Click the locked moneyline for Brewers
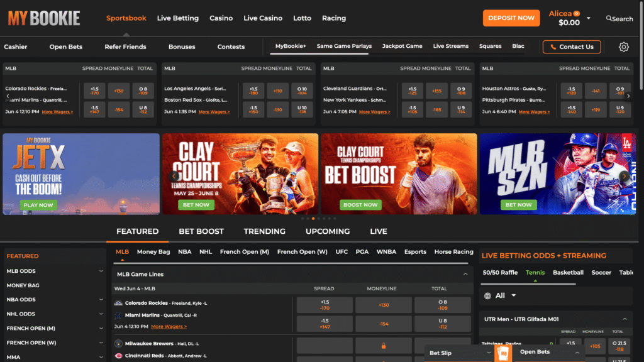The height and width of the screenshot is (362, 644). [383, 346]
